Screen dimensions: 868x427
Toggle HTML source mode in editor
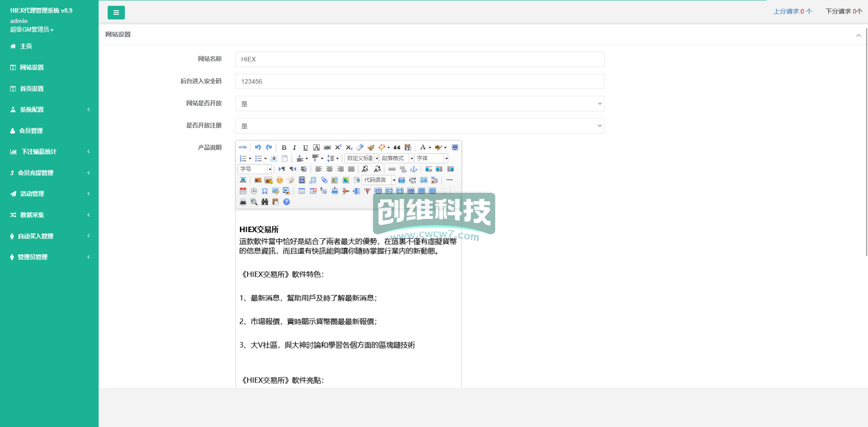243,147
